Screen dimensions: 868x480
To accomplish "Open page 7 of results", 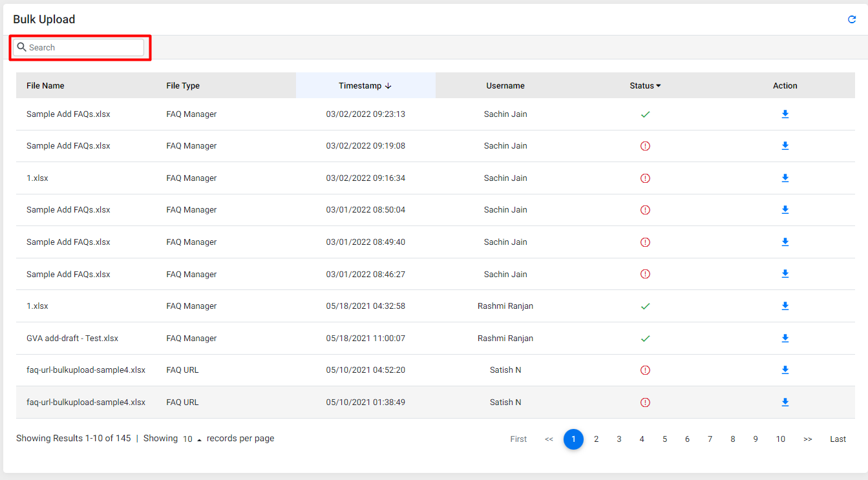I will [710, 439].
